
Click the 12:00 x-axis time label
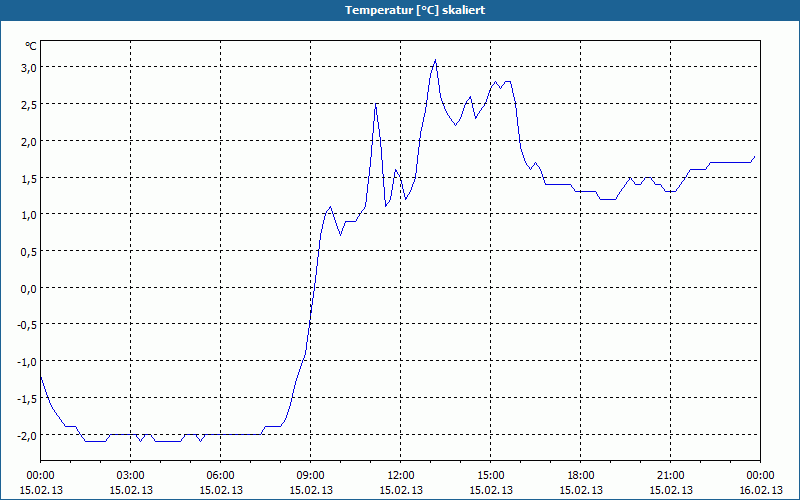401,476
